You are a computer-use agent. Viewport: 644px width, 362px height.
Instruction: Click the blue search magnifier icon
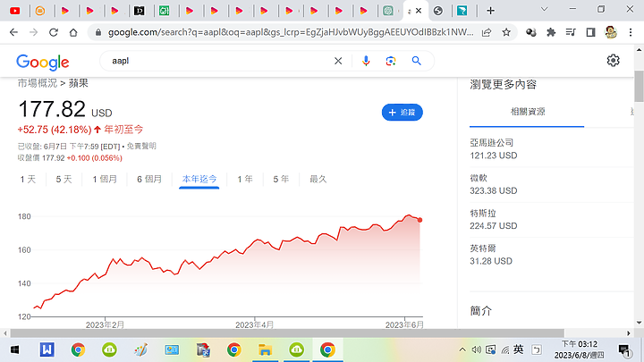tap(417, 61)
